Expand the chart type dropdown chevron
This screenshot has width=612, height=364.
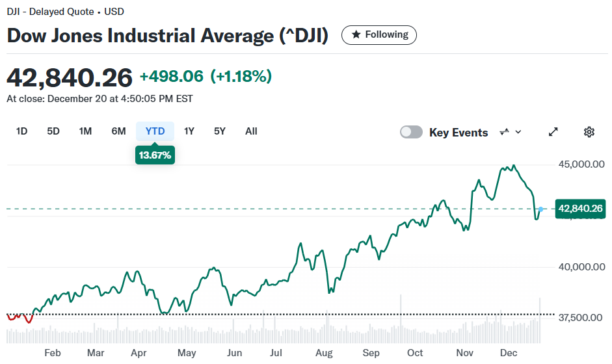coord(518,132)
